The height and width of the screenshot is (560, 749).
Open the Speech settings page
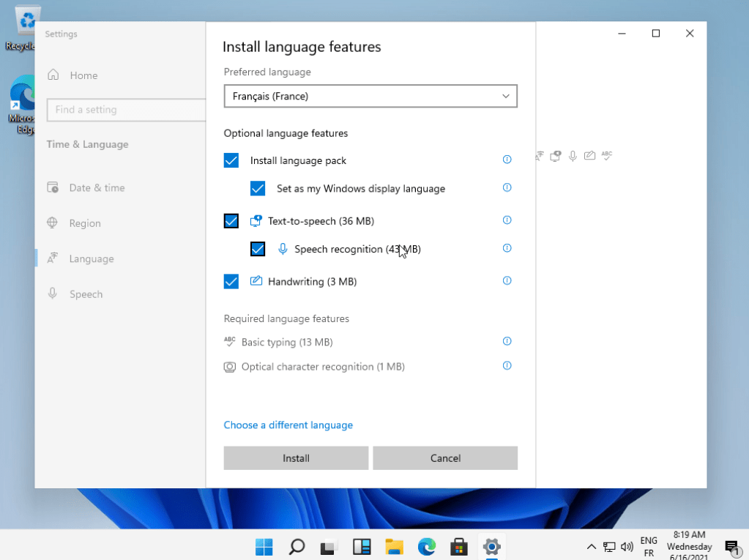tap(86, 294)
